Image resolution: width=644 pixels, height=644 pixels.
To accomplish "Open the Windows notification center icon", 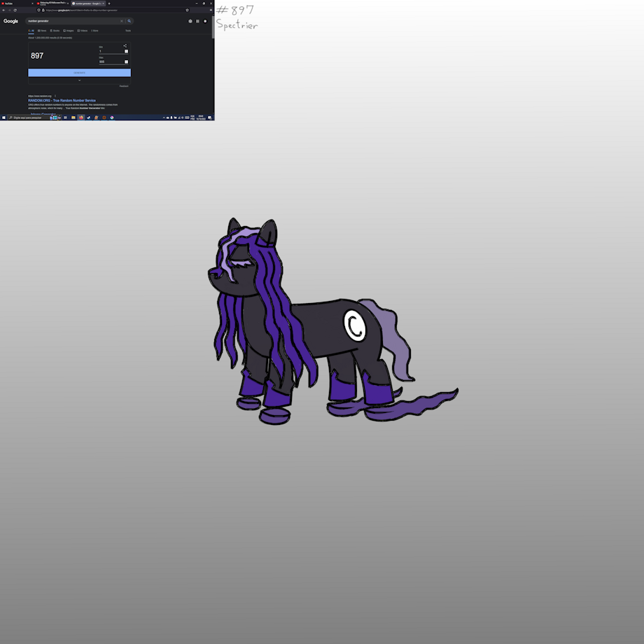I will pyautogui.click(x=210, y=118).
